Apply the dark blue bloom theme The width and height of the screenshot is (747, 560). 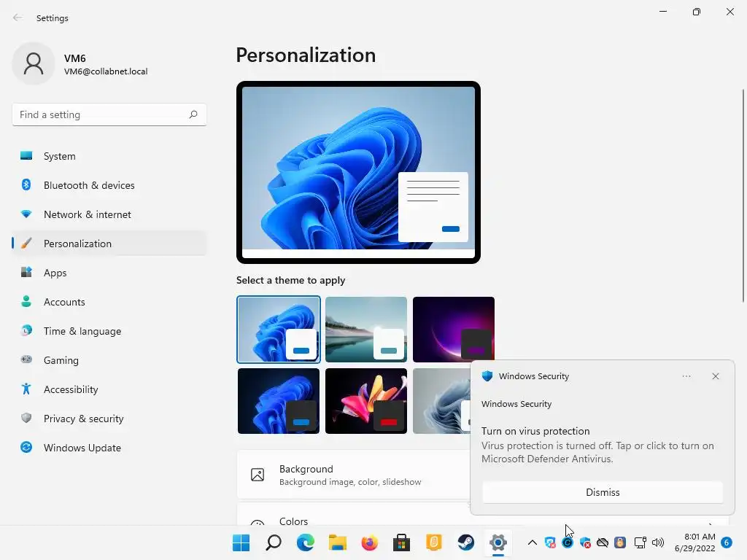(278, 401)
